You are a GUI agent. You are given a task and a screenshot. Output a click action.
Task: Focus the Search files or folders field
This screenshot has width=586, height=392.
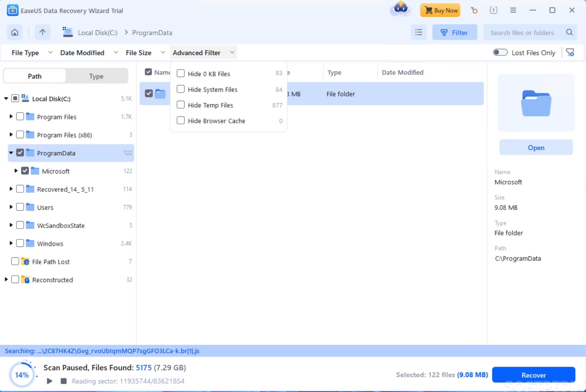pos(531,32)
